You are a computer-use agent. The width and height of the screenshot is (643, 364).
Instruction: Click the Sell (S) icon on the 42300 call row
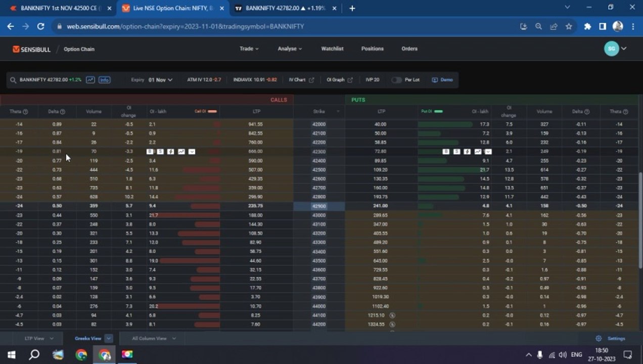point(160,152)
